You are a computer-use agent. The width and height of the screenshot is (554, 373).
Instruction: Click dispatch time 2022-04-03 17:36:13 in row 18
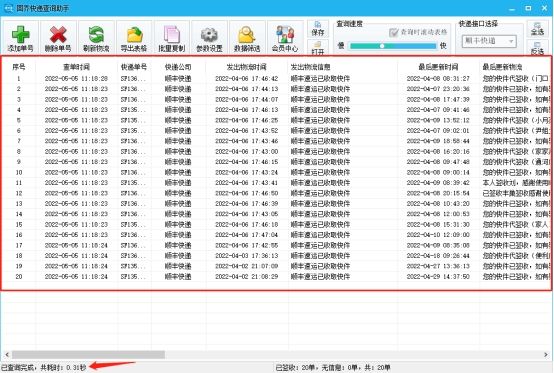[x=246, y=256]
